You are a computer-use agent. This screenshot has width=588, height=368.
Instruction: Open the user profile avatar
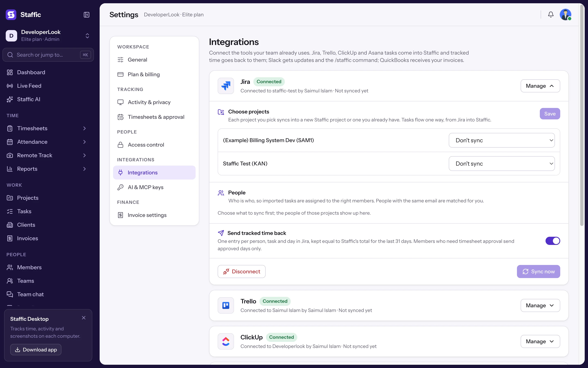[x=565, y=15]
